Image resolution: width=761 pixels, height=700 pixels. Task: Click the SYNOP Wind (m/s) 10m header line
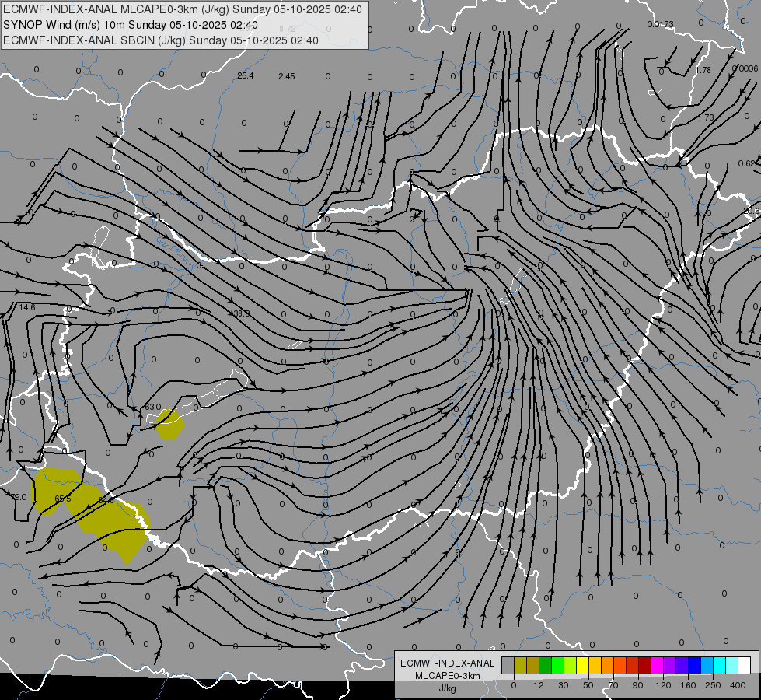click(131, 25)
